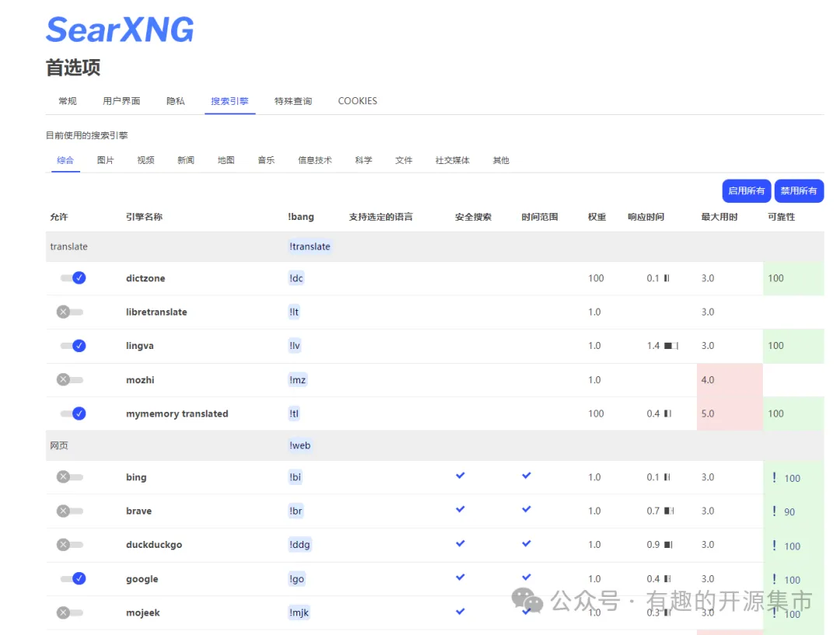Disable the mymemory translated engine toggle
840x635 pixels.
click(x=73, y=413)
